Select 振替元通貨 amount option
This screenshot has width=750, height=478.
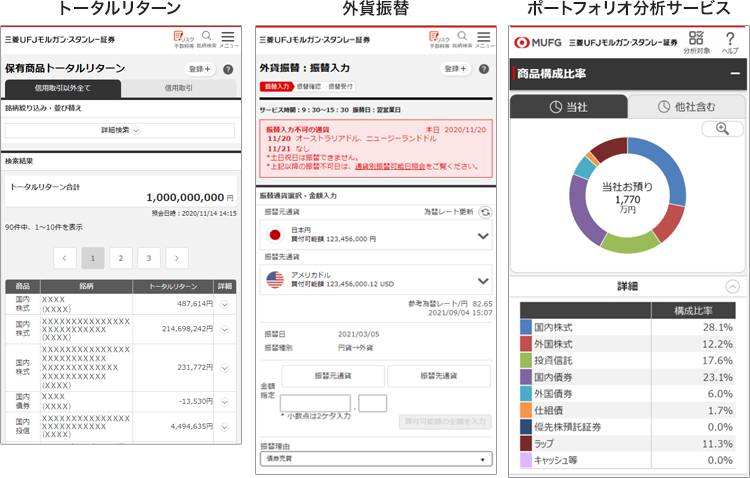(x=333, y=376)
